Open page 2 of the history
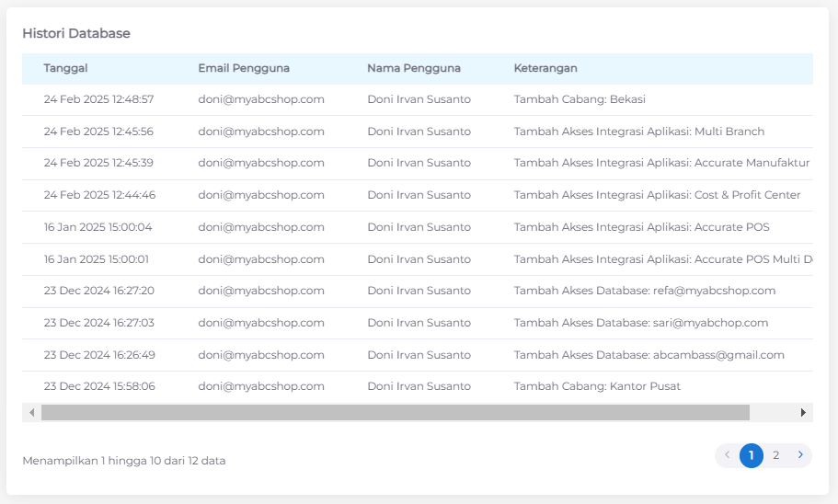838x504 pixels. (x=775, y=455)
